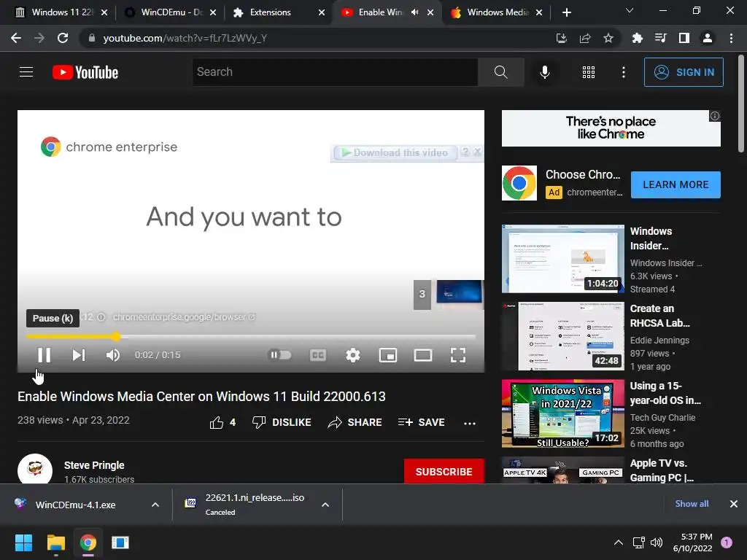
Task: Close the download video overlay
Action: point(477,152)
